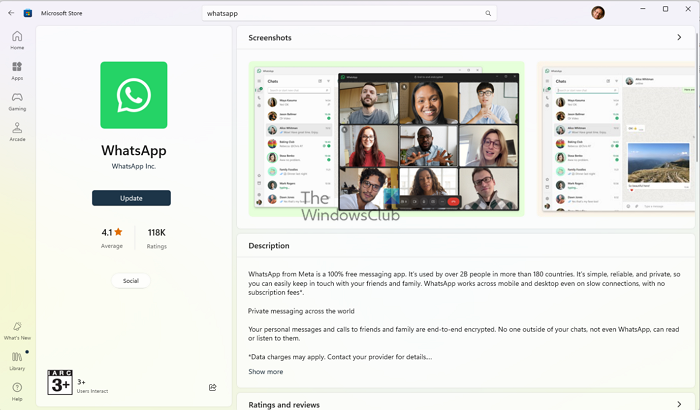Viewport: 700px width, 410px height.
Task: Expand the Screenshots section chevron
Action: pyautogui.click(x=679, y=38)
